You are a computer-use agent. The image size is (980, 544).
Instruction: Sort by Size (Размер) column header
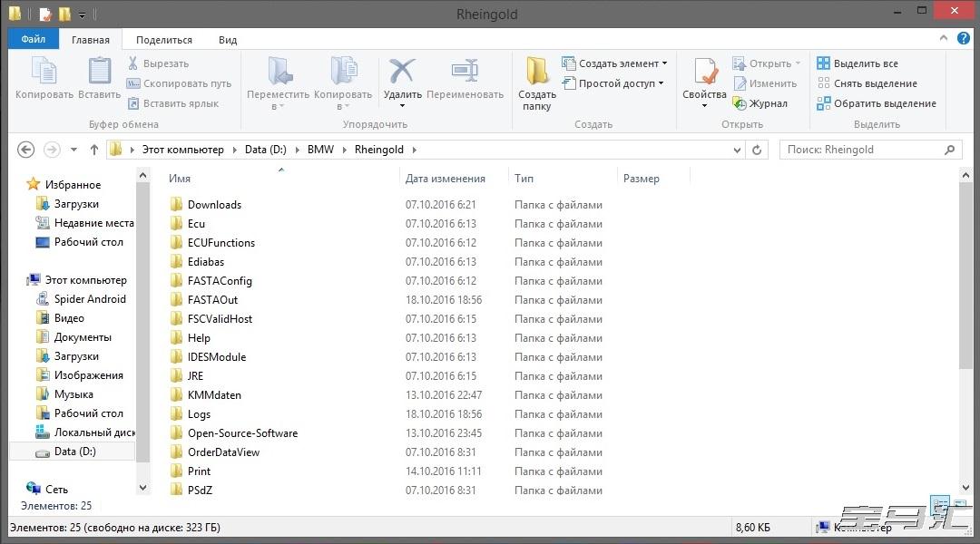(x=642, y=178)
